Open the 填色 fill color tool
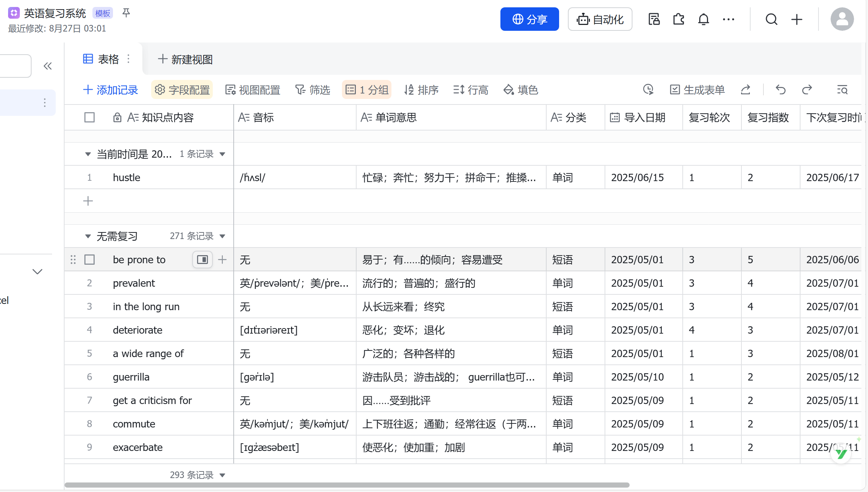Screen dimensions: 868x492 pos(521,89)
